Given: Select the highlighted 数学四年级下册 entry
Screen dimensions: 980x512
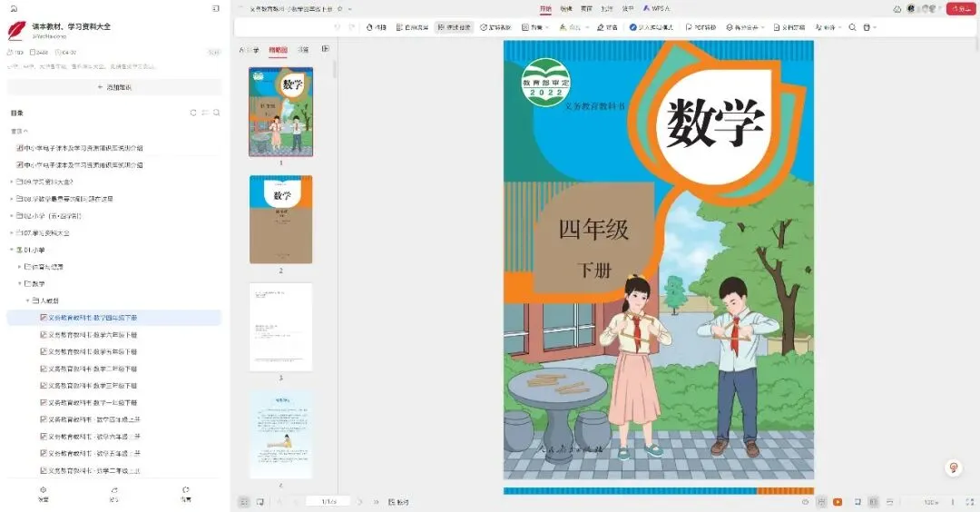Looking at the screenshot, I should (x=114, y=318).
